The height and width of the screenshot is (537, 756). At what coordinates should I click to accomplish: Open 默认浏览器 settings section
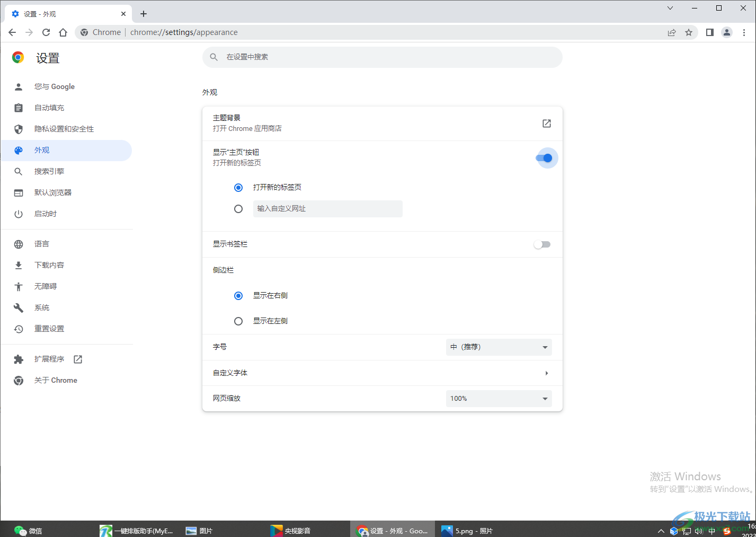point(66,192)
